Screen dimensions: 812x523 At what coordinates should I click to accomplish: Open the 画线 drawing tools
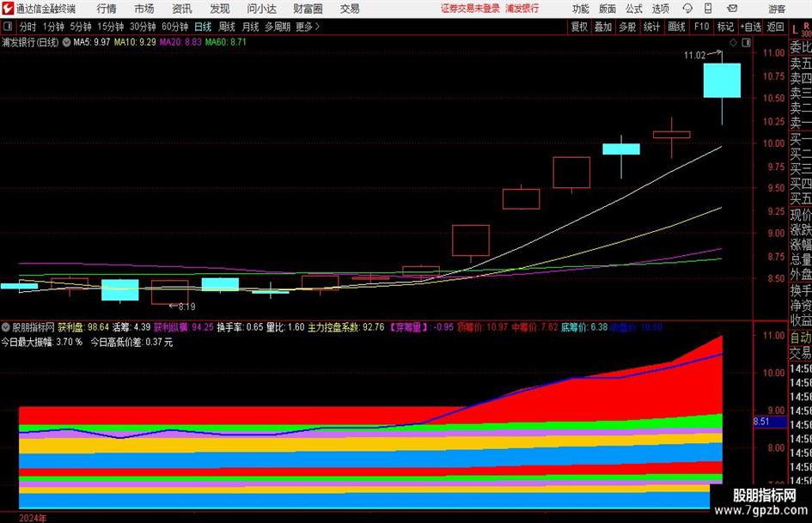pos(677,27)
